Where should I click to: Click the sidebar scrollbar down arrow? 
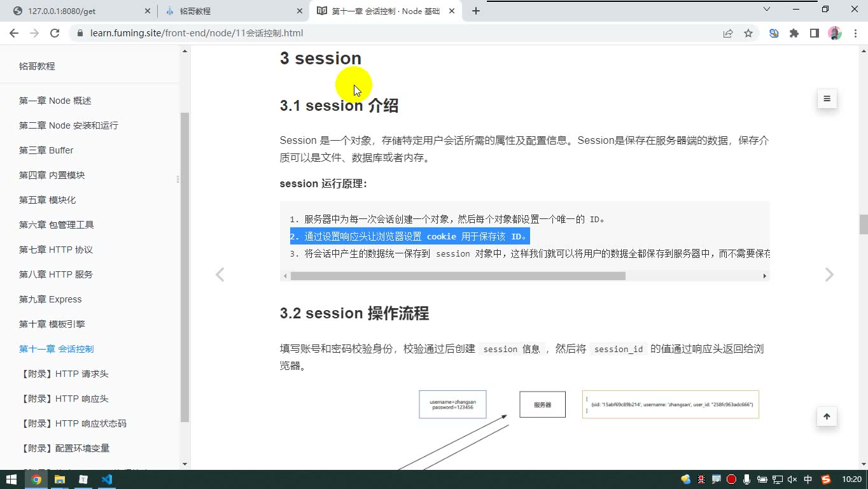(x=185, y=464)
